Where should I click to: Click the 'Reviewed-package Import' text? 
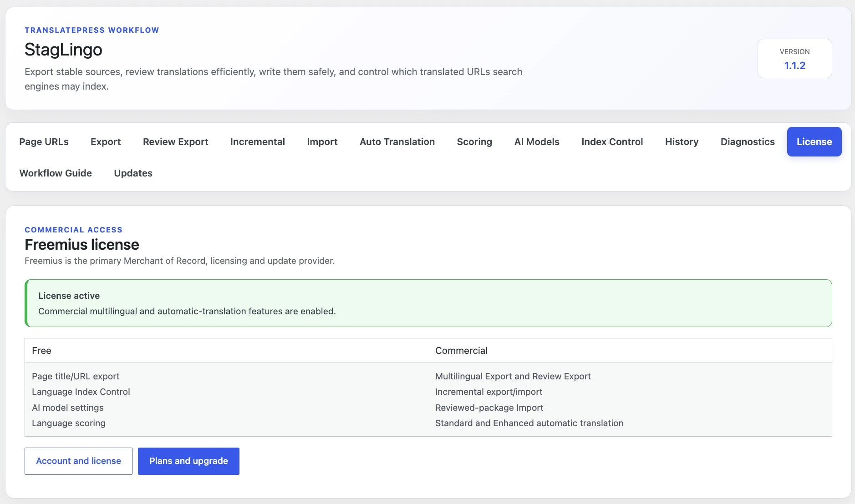click(489, 408)
